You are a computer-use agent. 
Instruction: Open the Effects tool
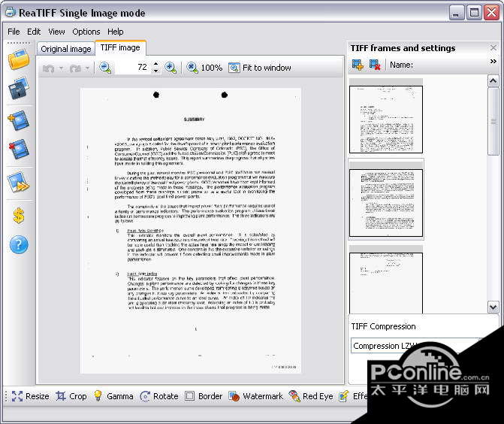pyautogui.click(x=353, y=396)
